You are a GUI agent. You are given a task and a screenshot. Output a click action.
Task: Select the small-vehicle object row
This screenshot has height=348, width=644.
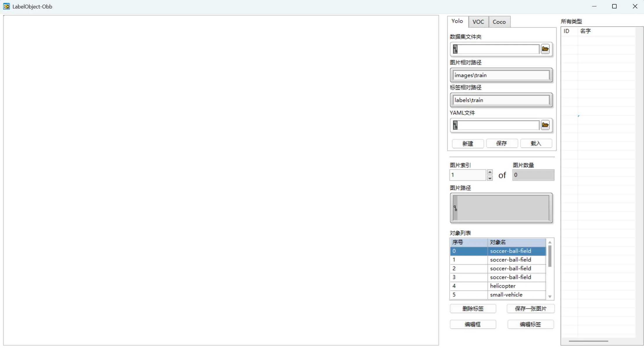[x=506, y=295]
